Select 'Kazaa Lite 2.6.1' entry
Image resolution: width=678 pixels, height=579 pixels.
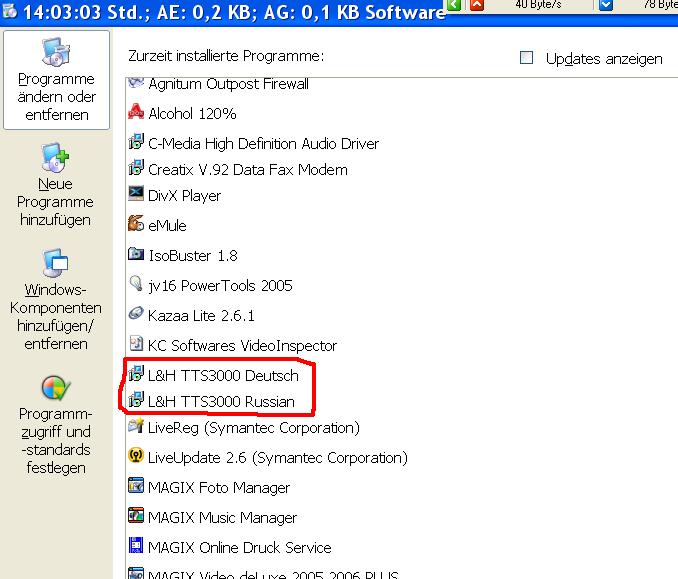[201, 316]
